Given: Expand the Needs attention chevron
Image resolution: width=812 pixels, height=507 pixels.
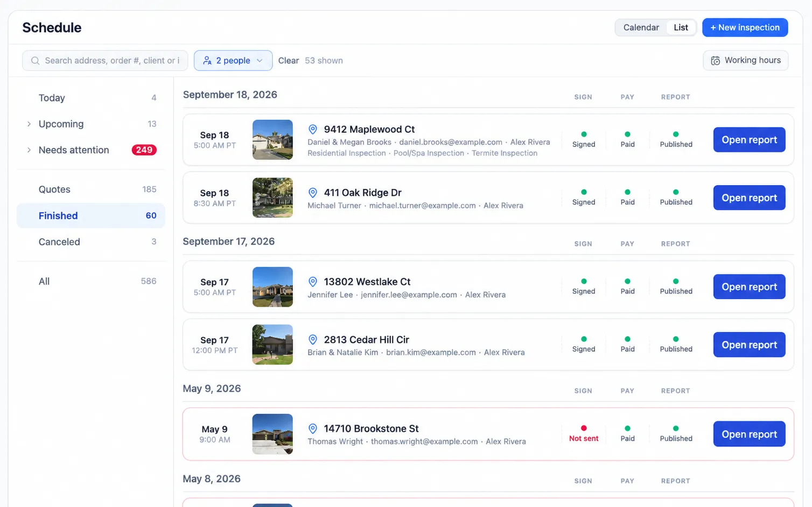Looking at the screenshot, I should pos(29,150).
